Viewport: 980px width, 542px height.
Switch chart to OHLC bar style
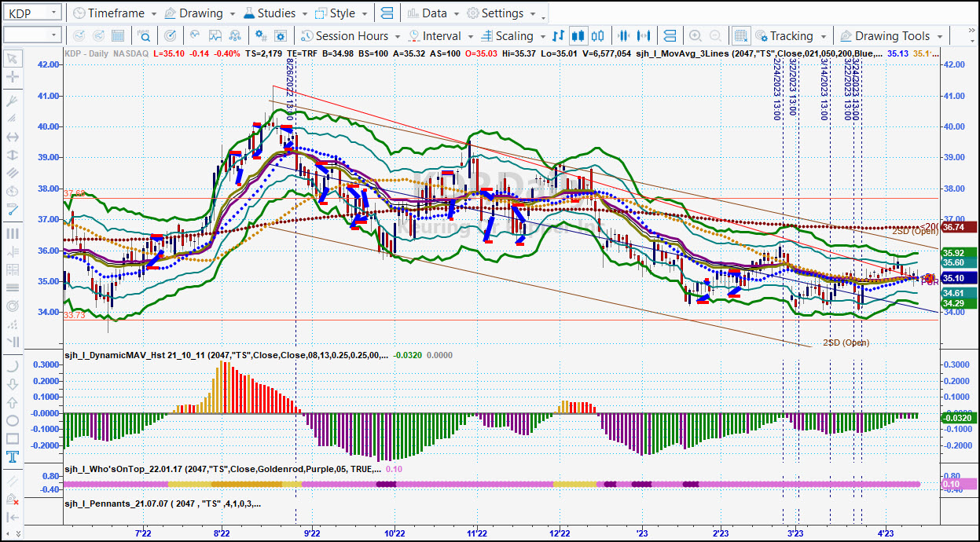click(x=559, y=35)
